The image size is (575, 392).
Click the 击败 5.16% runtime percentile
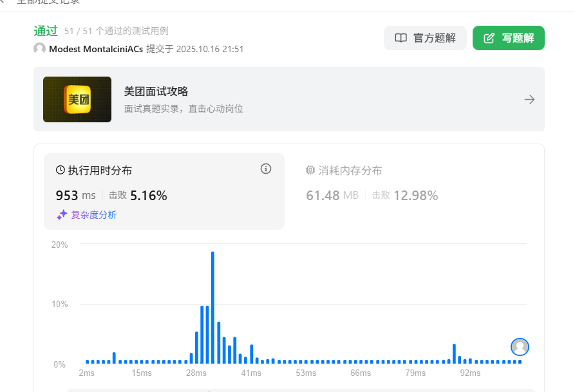pos(138,196)
